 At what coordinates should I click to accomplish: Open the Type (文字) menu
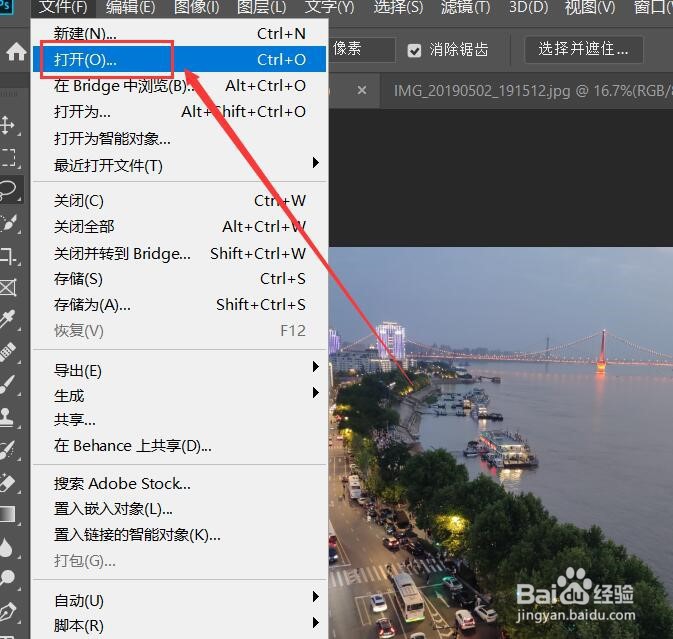(329, 7)
